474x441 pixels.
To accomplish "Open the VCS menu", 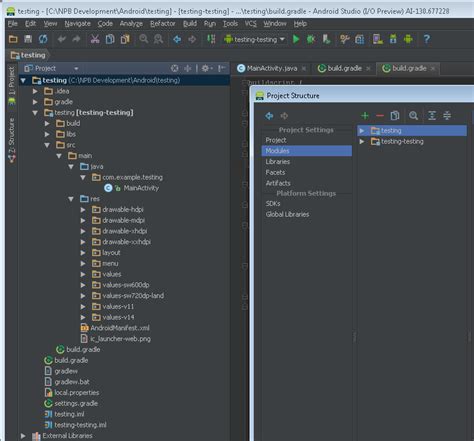I will [251, 24].
